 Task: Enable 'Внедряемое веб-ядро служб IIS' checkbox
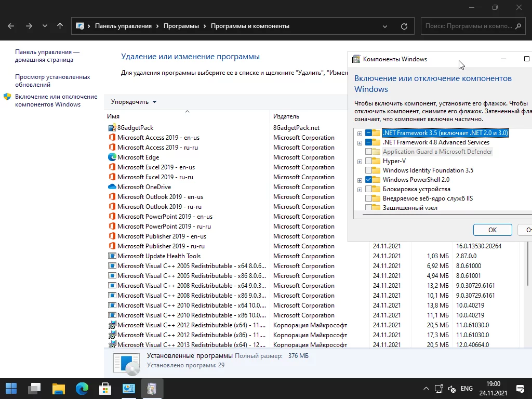(x=368, y=198)
